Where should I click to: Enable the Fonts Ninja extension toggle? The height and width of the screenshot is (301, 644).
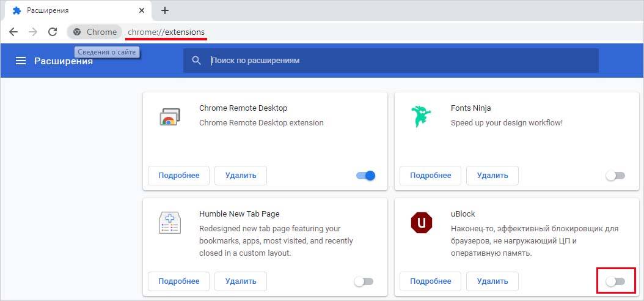(615, 176)
